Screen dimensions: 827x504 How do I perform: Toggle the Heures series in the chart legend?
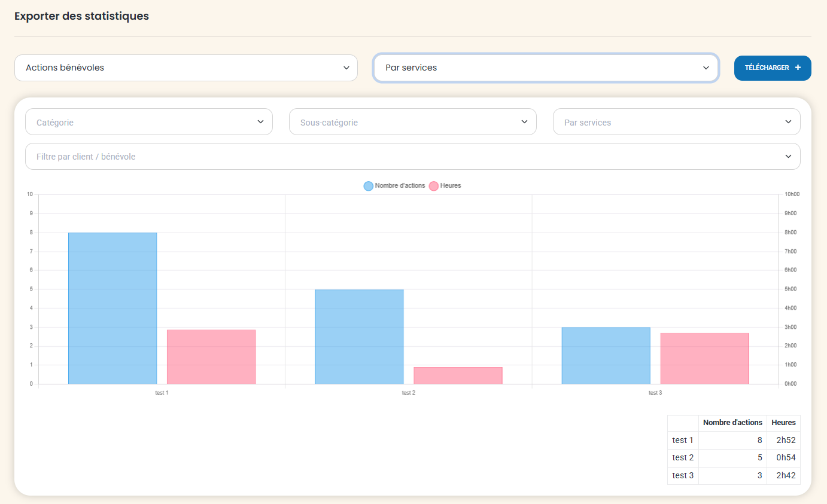[445, 186]
